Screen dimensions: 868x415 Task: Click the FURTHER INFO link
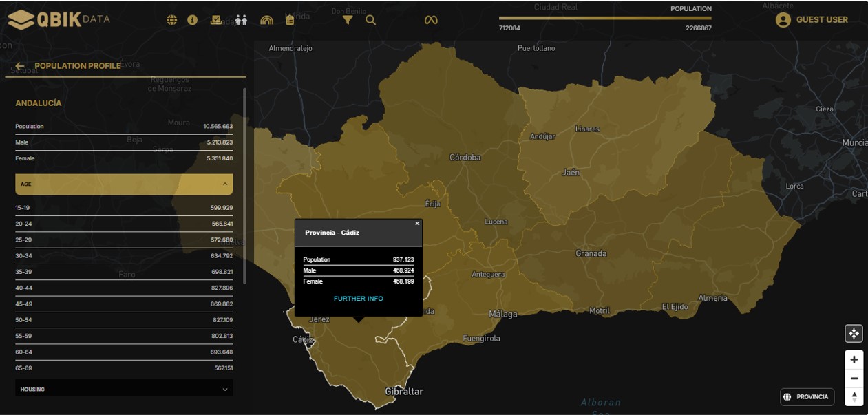click(x=358, y=299)
